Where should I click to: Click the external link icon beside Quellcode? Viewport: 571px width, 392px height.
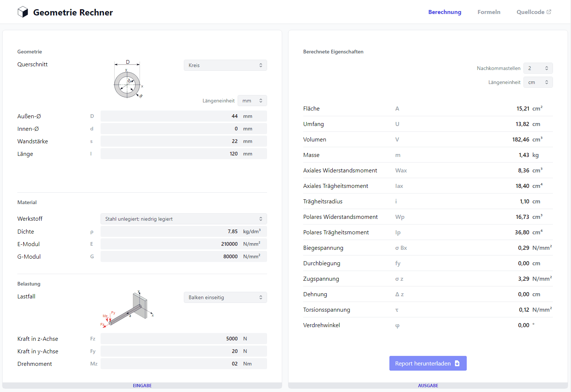(549, 12)
